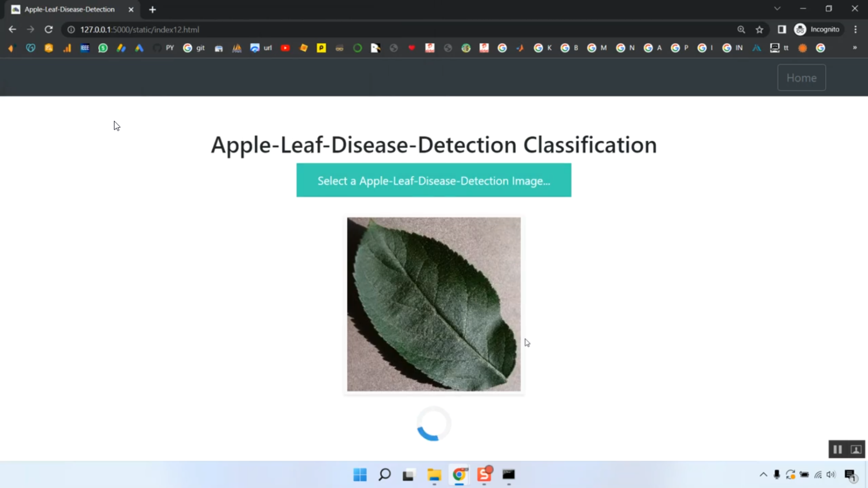Toggle the webcam overlay in recorder
This screenshot has height=488, width=868.
click(855, 449)
